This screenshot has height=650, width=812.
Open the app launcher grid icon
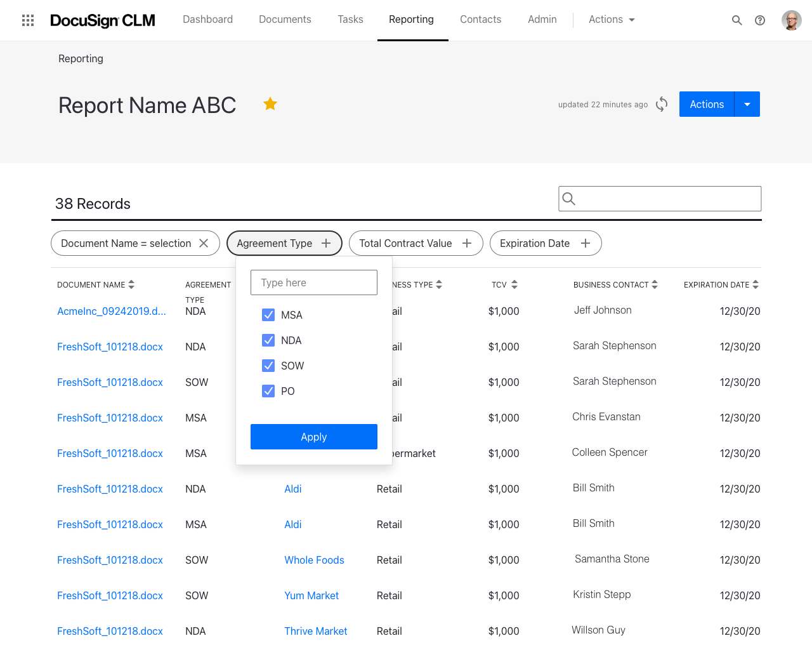[x=28, y=20]
